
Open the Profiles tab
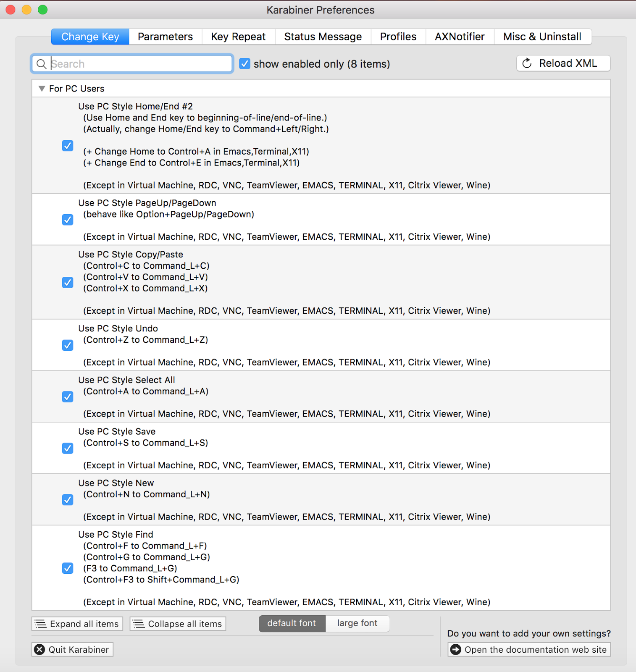[398, 37]
